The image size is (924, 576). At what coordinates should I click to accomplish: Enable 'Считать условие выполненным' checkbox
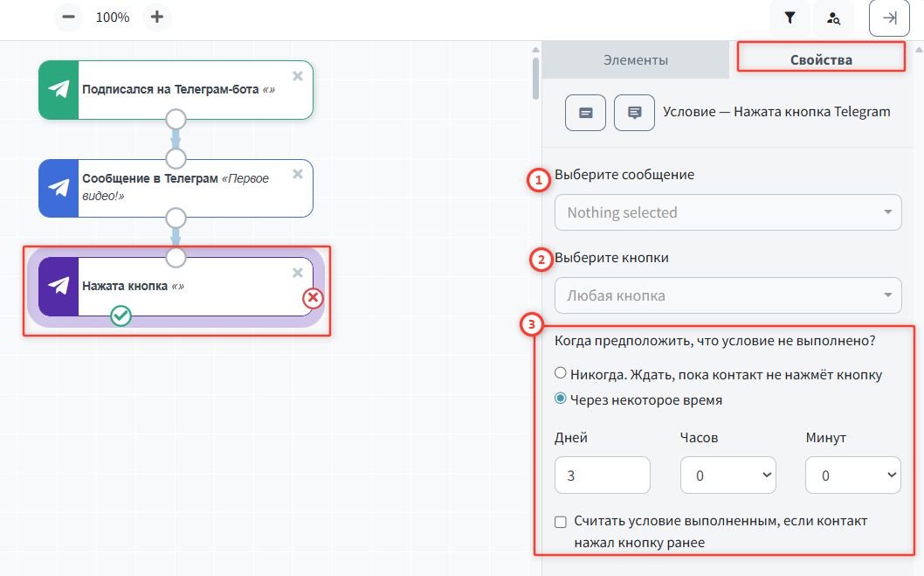click(561, 522)
